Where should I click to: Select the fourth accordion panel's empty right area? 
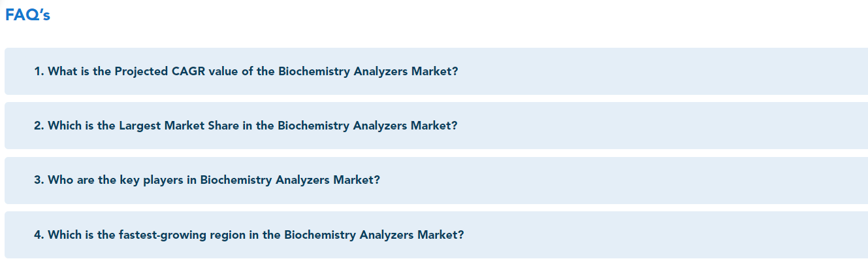coord(666,235)
